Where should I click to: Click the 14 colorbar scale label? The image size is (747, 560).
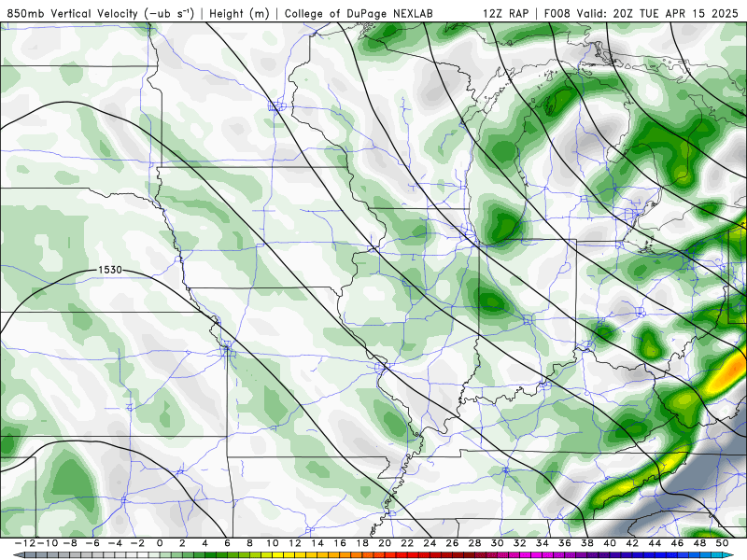point(317,543)
